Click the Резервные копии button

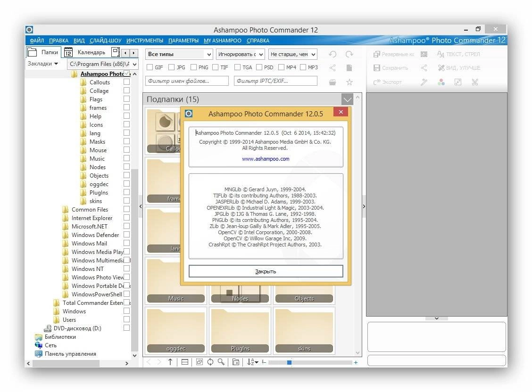point(393,54)
